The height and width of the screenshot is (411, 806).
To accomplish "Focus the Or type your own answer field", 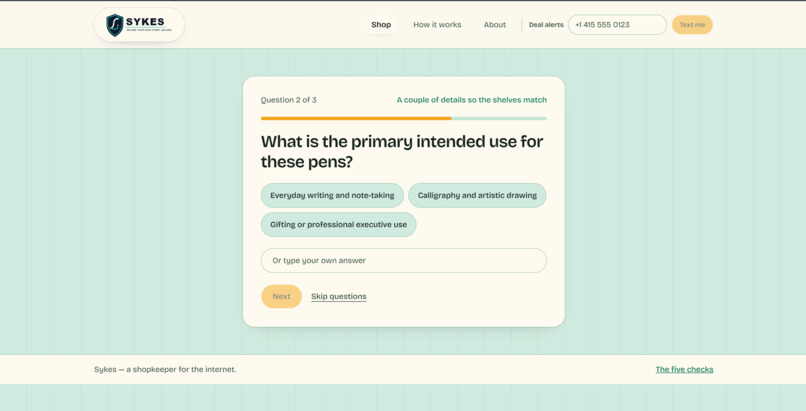I will 404,260.
